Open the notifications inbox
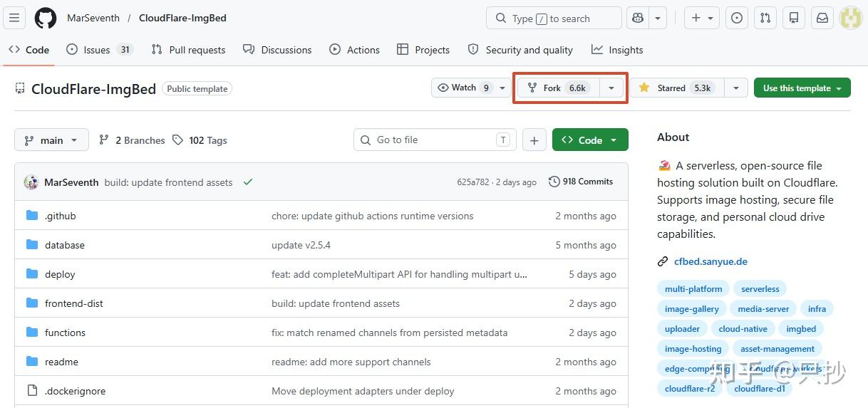Image resolution: width=868 pixels, height=408 pixels. coord(822,18)
